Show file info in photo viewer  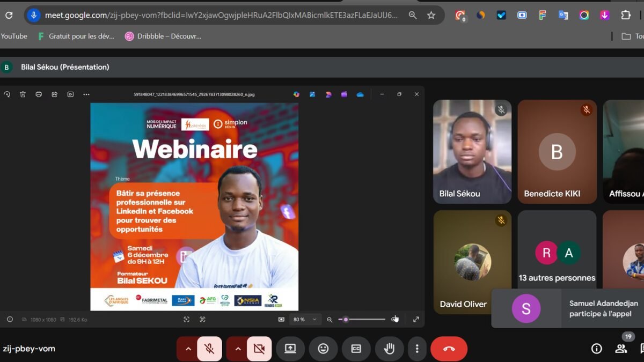pos(10,319)
